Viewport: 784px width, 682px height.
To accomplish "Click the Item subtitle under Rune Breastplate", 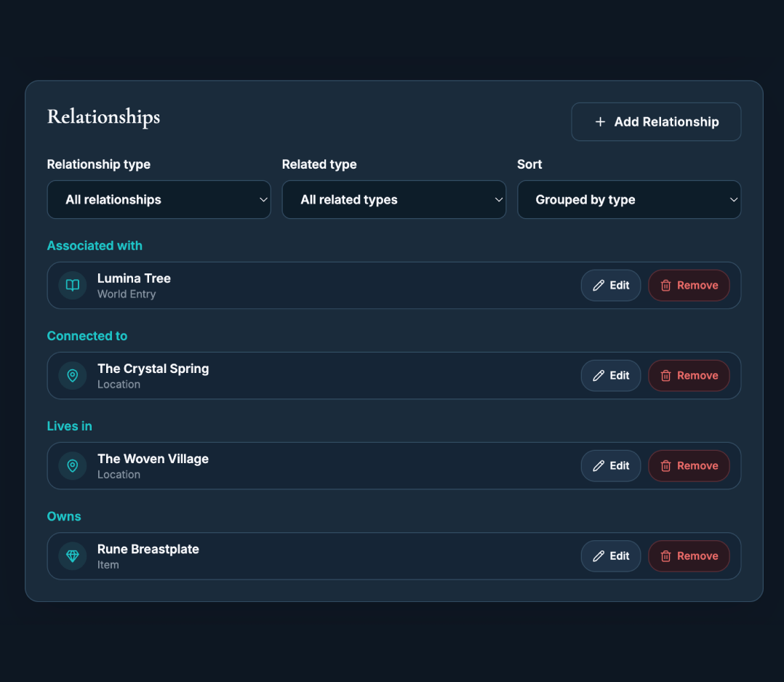I will pos(108,565).
